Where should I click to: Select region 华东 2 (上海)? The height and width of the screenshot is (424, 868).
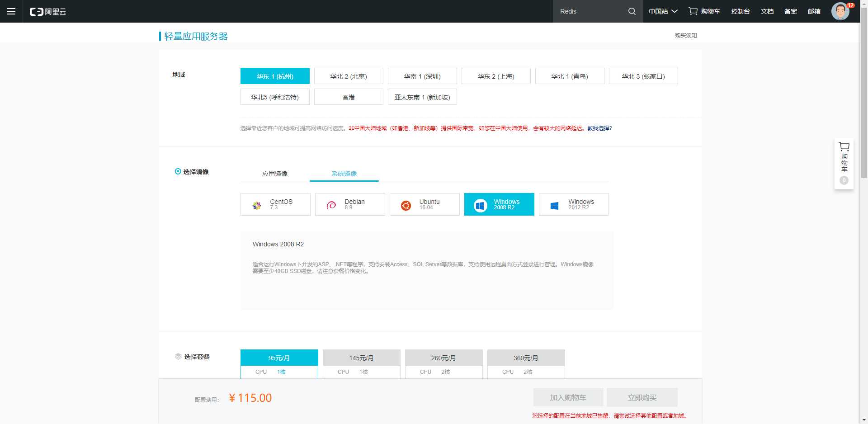click(x=496, y=76)
